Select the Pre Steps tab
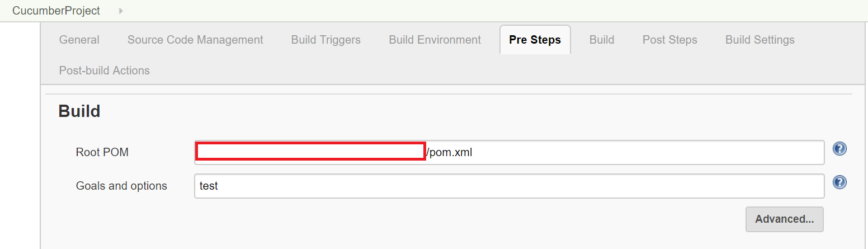868x249 pixels. coord(535,40)
